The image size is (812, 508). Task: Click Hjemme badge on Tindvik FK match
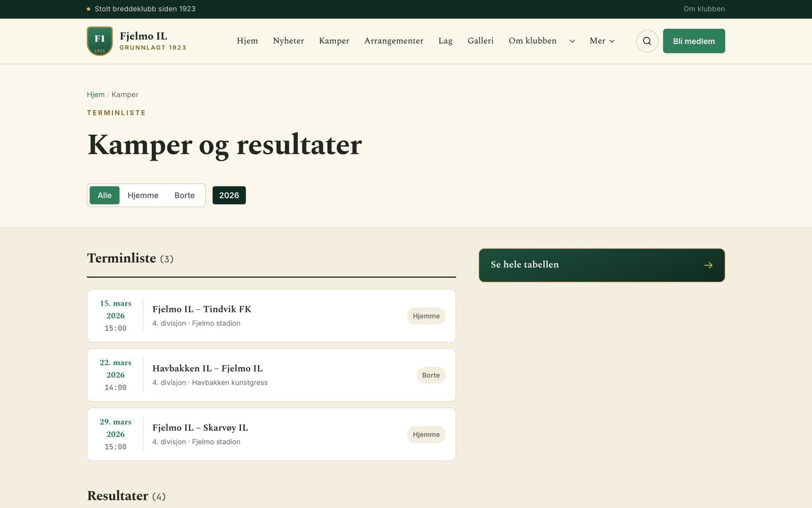tap(426, 316)
